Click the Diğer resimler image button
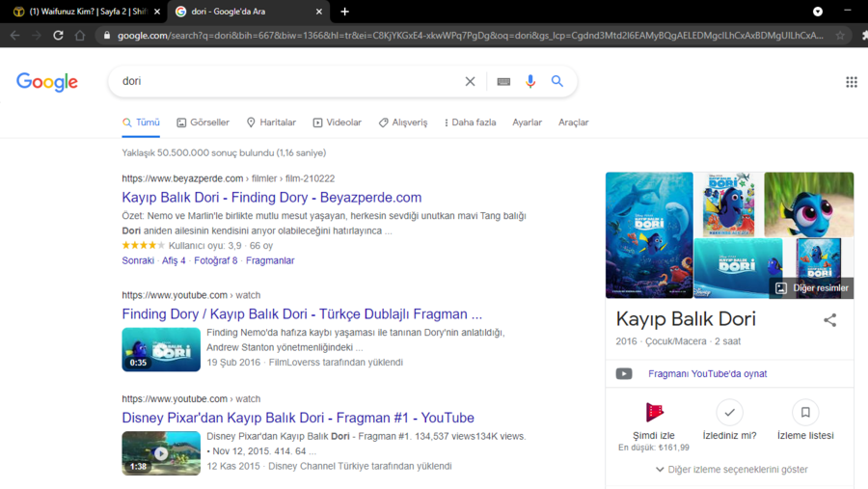Screen dimensions: 868x489 tap(811, 288)
